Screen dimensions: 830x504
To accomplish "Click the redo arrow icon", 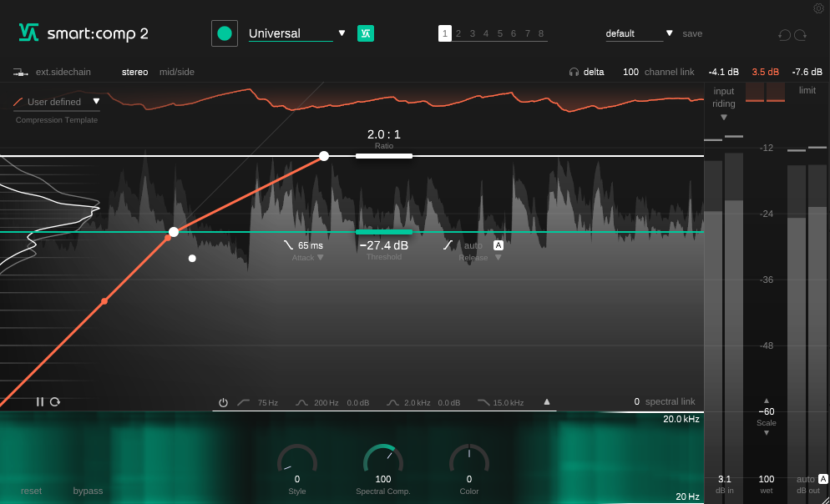I will pos(801,35).
